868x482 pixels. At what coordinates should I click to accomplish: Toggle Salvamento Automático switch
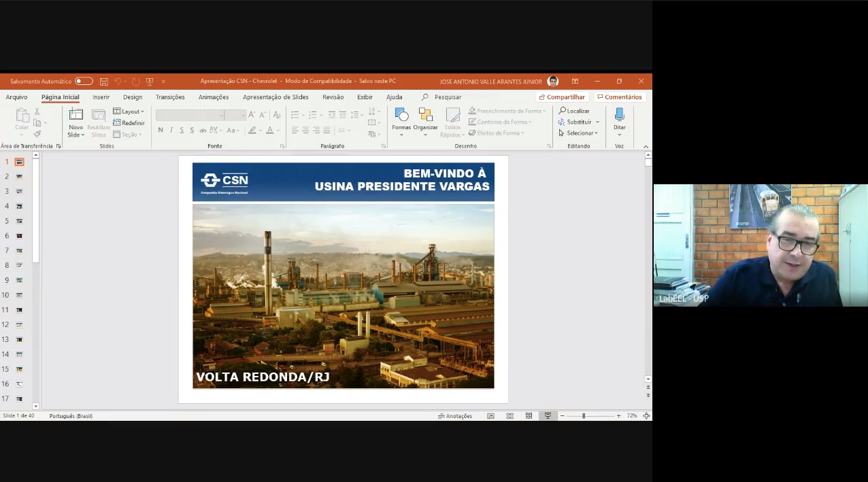point(84,82)
